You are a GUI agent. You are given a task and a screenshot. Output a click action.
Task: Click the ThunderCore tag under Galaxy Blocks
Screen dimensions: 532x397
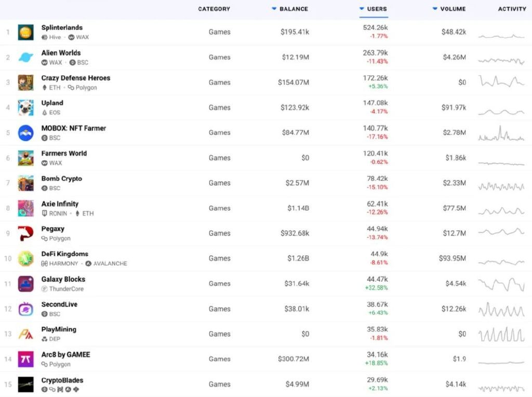[x=62, y=289]
